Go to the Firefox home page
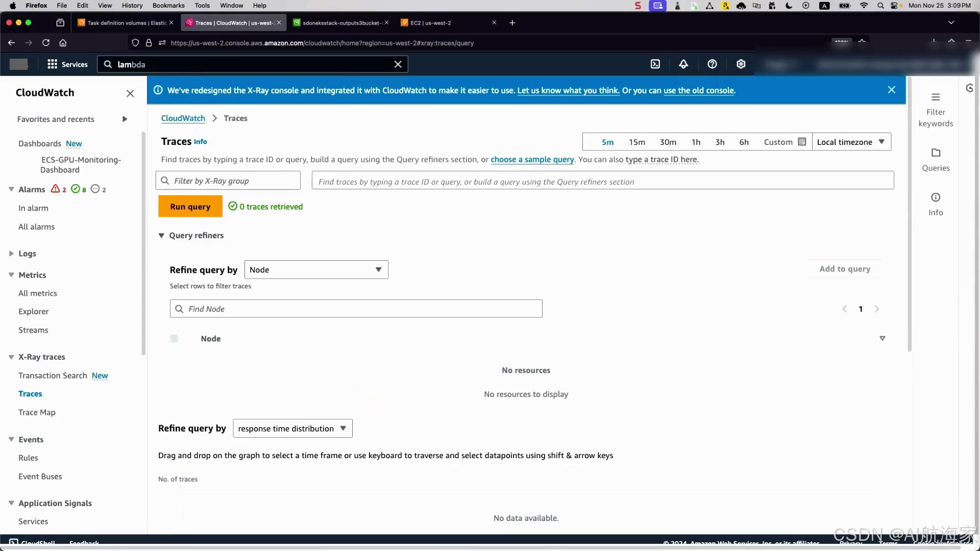The height and width of the screenshot is (551, 980). 63,43
